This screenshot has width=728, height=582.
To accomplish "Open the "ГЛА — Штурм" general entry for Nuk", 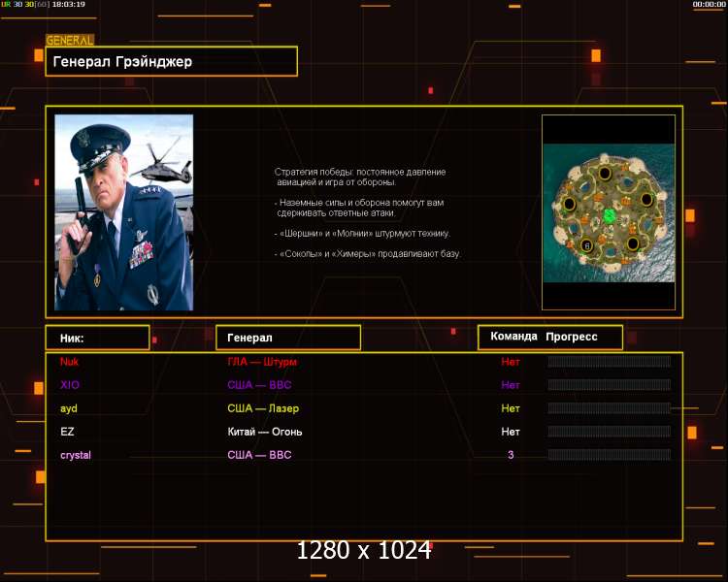I will [262, 362].
